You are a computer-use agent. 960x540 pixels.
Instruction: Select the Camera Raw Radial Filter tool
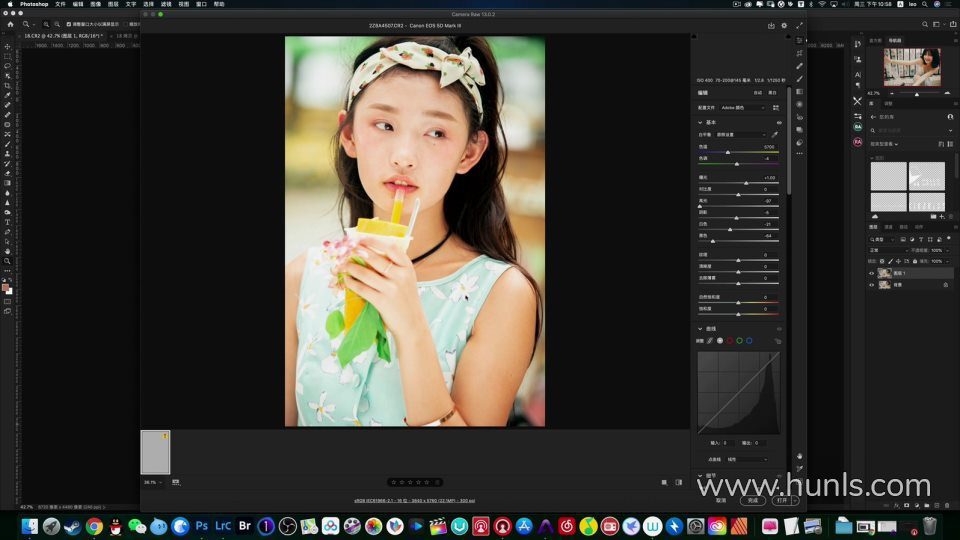click(x=800, y=105)
